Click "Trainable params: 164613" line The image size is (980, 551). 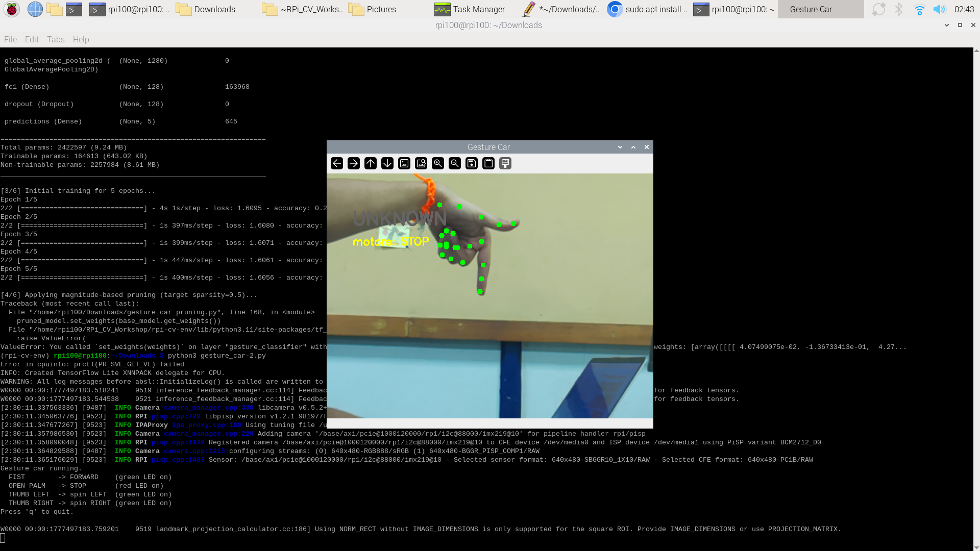[x=74, y=156]
